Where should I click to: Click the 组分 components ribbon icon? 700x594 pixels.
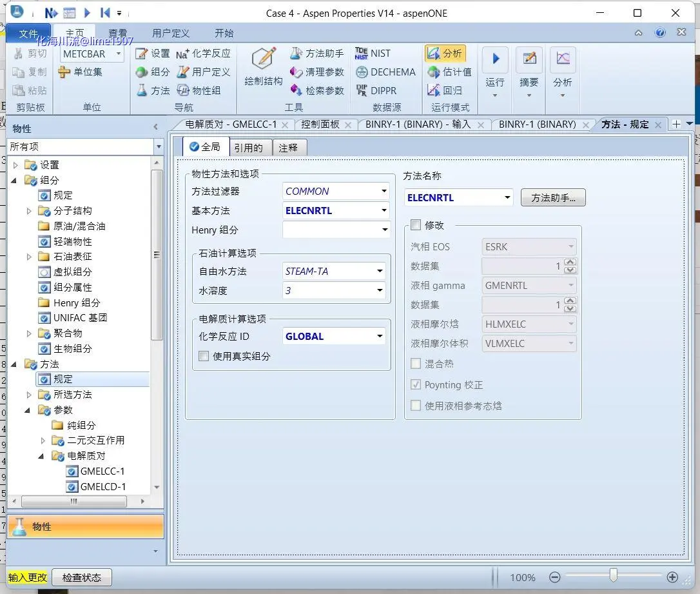pos(152,72)
